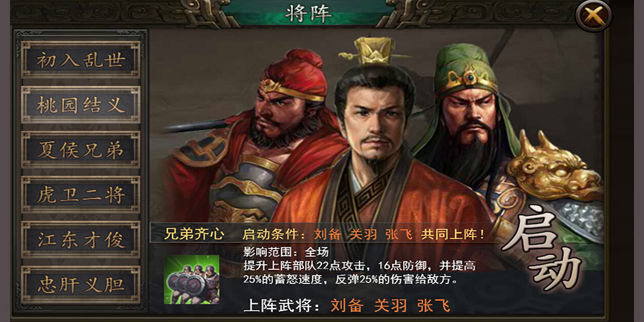Viewport: 644px width, 322px height.
Task: Click the shield soldiers skill icon
Action: [191, 279]
